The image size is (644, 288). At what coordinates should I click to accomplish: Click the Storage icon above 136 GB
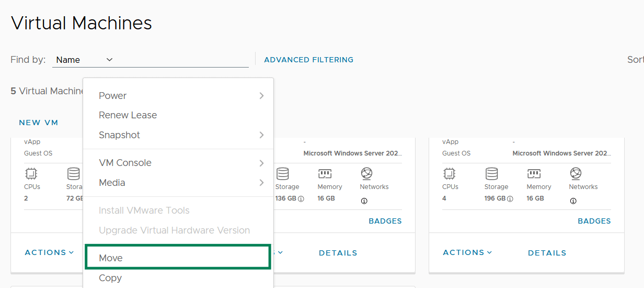click(x=282, y=173)
